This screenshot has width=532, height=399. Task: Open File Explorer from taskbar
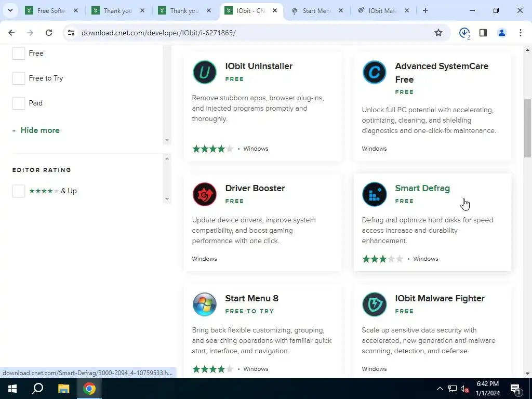63,389
